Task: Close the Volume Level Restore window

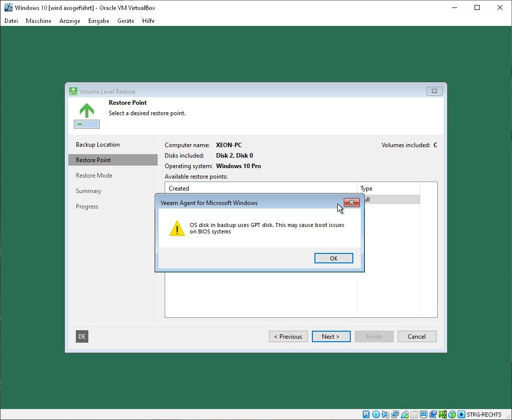Action: (434, 91)
